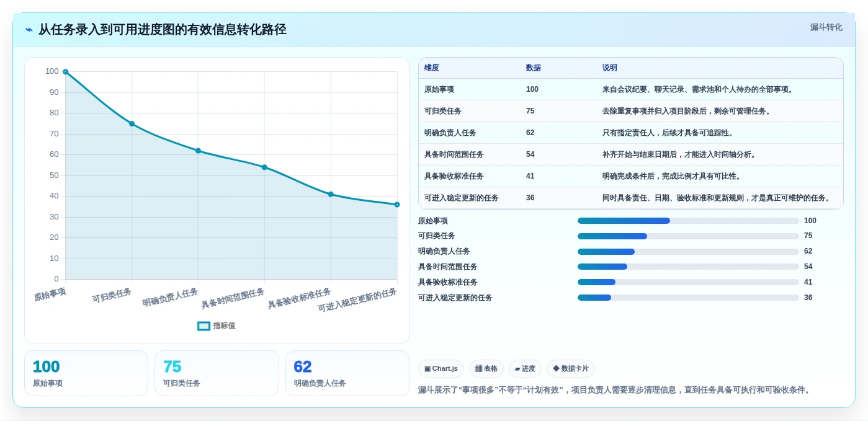Click the footer note starting 漏斗展示了
Viewport: 868px width, 421px height.
pos(615,390)
